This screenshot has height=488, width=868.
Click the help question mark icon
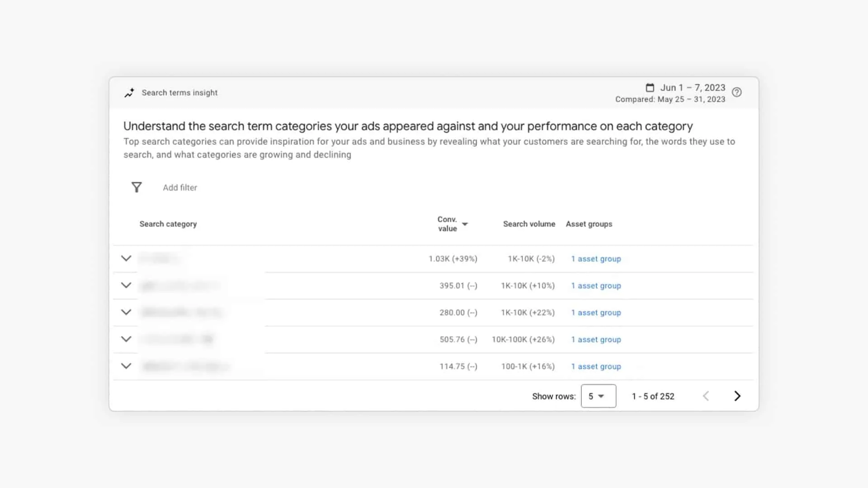[737, 92]
